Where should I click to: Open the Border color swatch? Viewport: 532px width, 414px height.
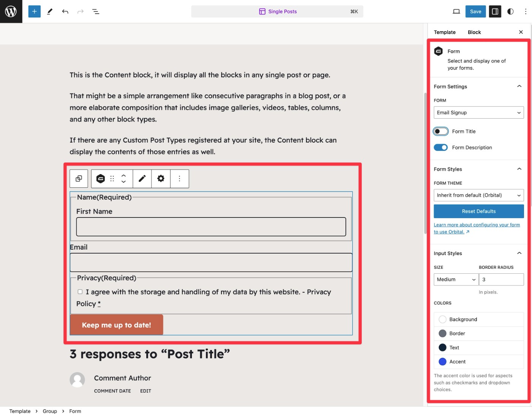click(x=479, y=333)
